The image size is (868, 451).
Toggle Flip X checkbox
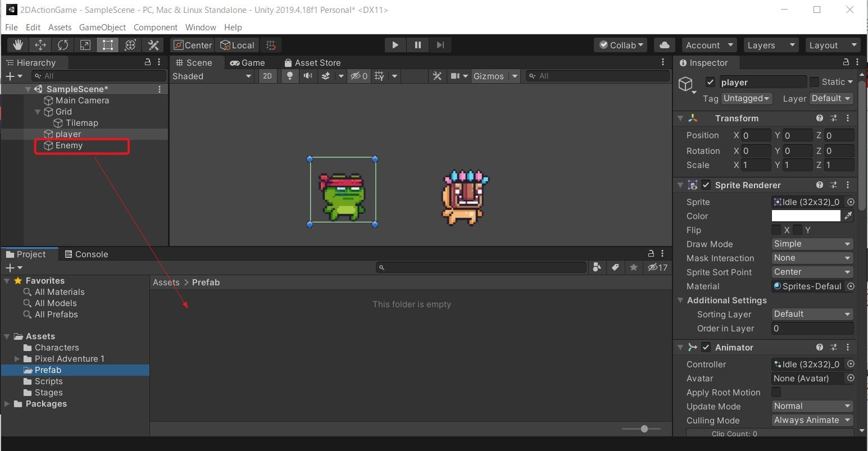pos(776,230)
